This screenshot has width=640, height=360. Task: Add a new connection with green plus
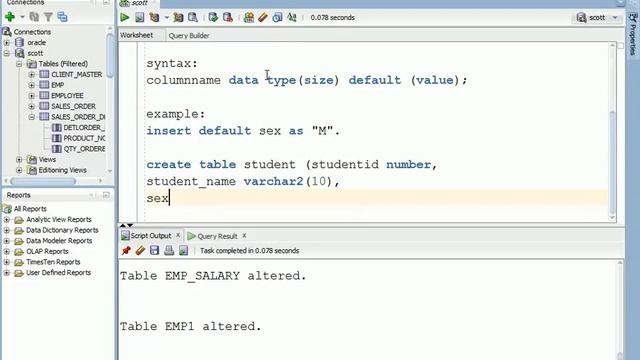coord(10,17)
